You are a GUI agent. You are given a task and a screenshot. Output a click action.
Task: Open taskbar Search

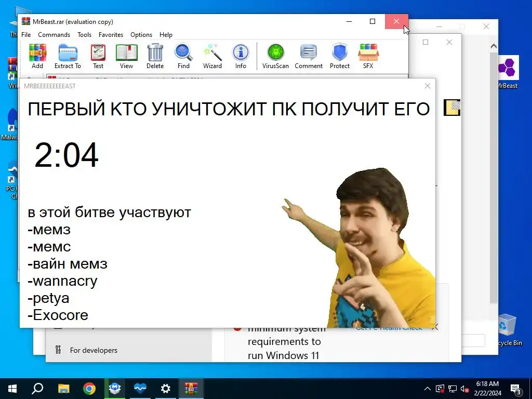click(x=37, y=389)
